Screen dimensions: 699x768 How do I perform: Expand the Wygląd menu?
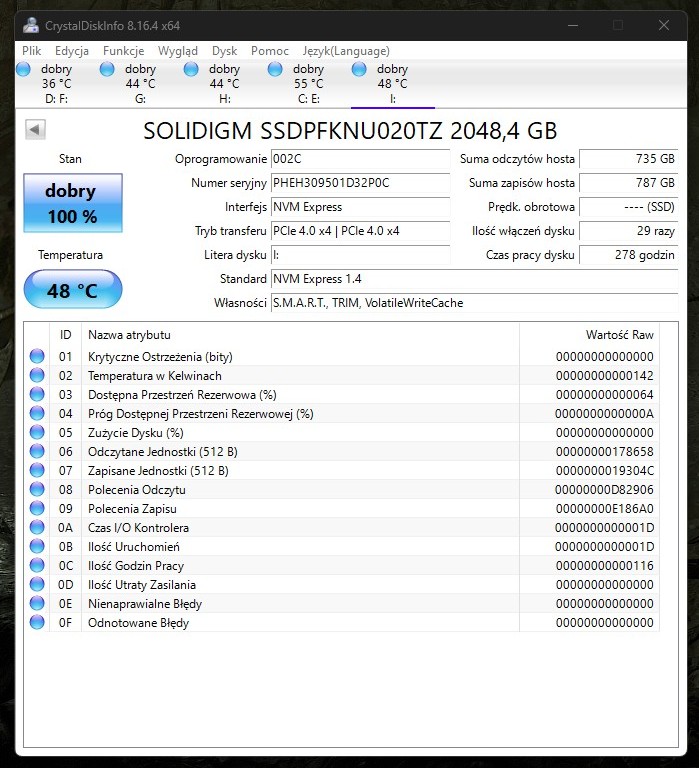(177, 51)
